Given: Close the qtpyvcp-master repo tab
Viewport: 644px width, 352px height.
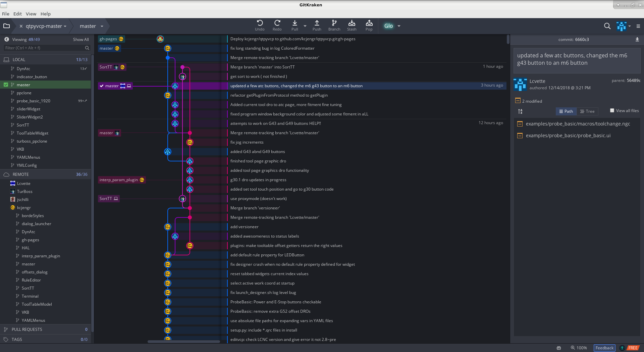Looking at the screenshot, I should click(x=21, y=26).
